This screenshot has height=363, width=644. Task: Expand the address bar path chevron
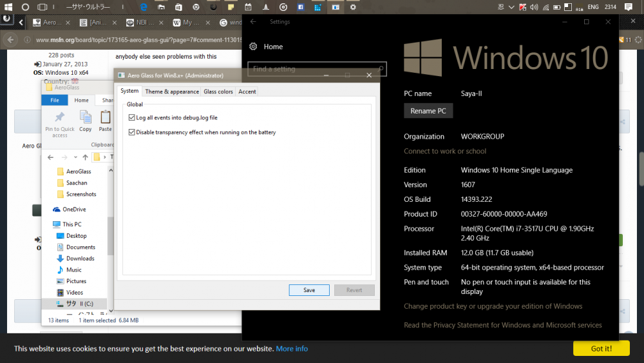105,157
